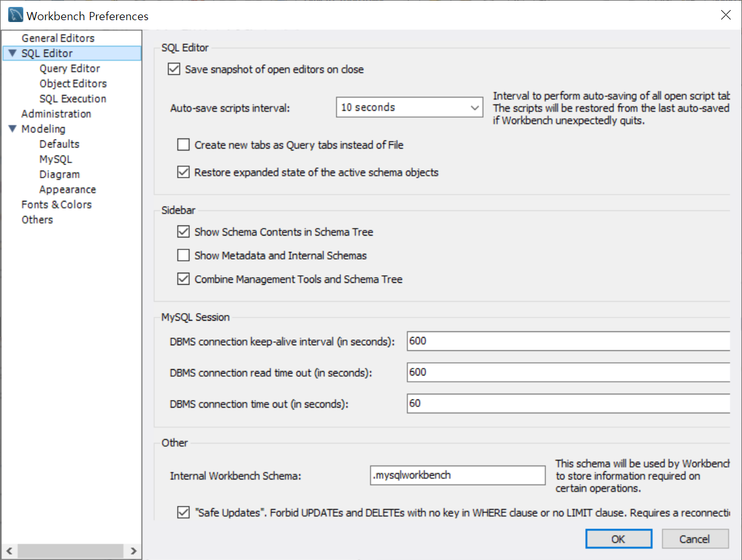
Task: Click the DBMS connection read time out field
Action: coord(568,372)
